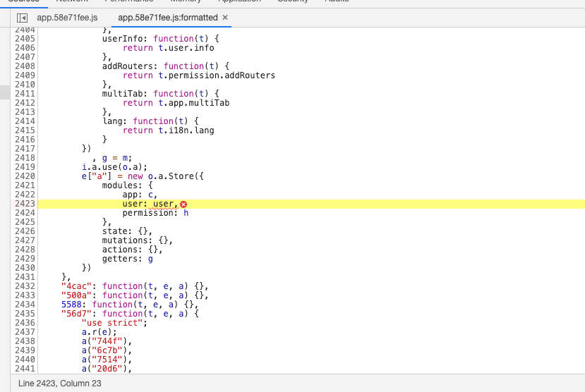Click the 'lang' key on line 2414
The width and height of the screenshot is (585, 392).
tap(112, 121)
